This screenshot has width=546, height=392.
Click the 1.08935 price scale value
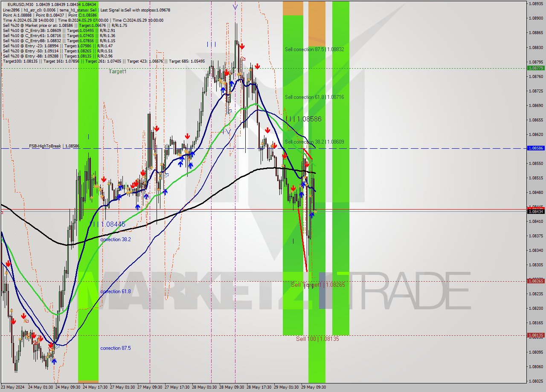535,3
